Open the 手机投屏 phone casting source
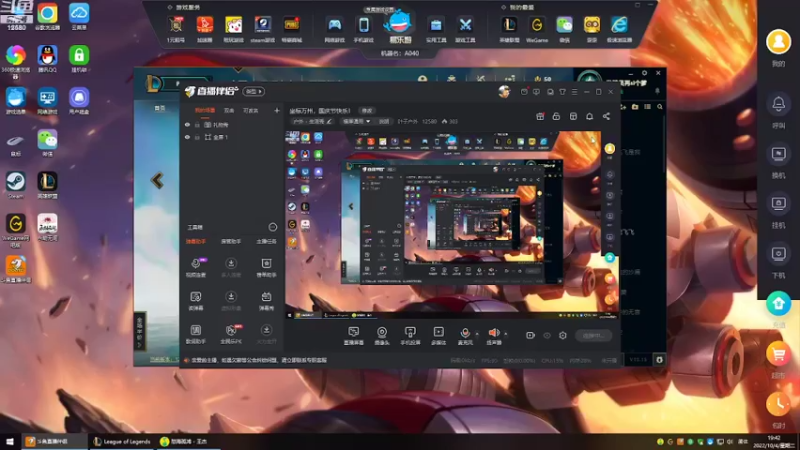800x450 pixels. (410, 336)
